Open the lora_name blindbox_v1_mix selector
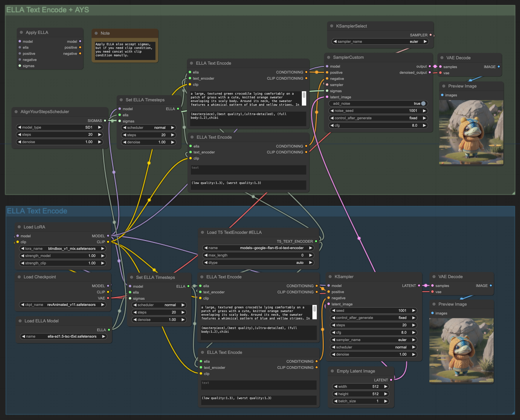The image size is (520, 420). pyautogui.click(x=63, y=249)
